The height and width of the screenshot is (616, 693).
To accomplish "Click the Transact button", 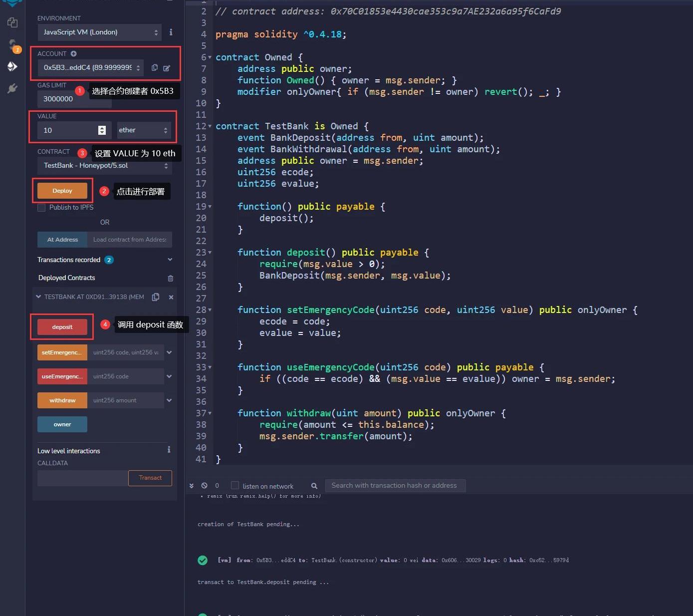I will (150, 478).
